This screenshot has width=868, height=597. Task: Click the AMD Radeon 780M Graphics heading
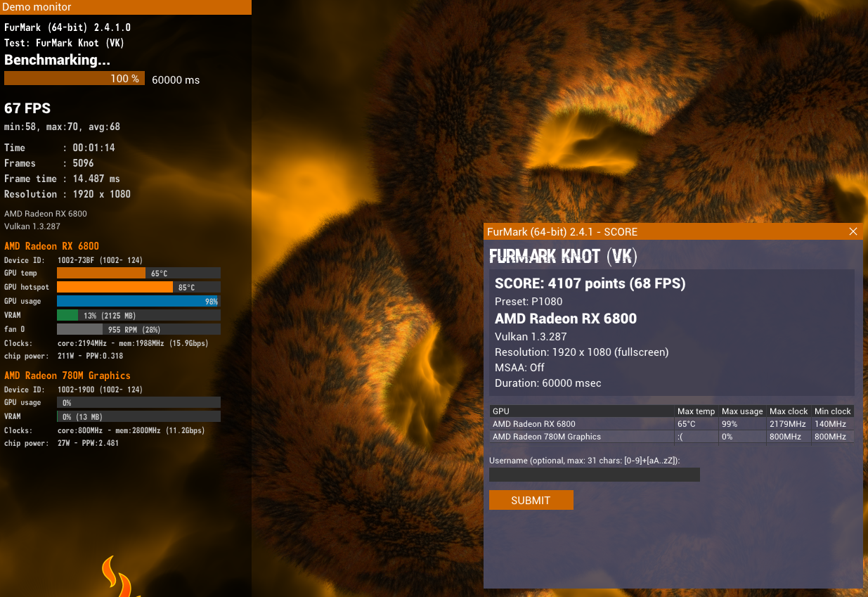pos(67,375)
